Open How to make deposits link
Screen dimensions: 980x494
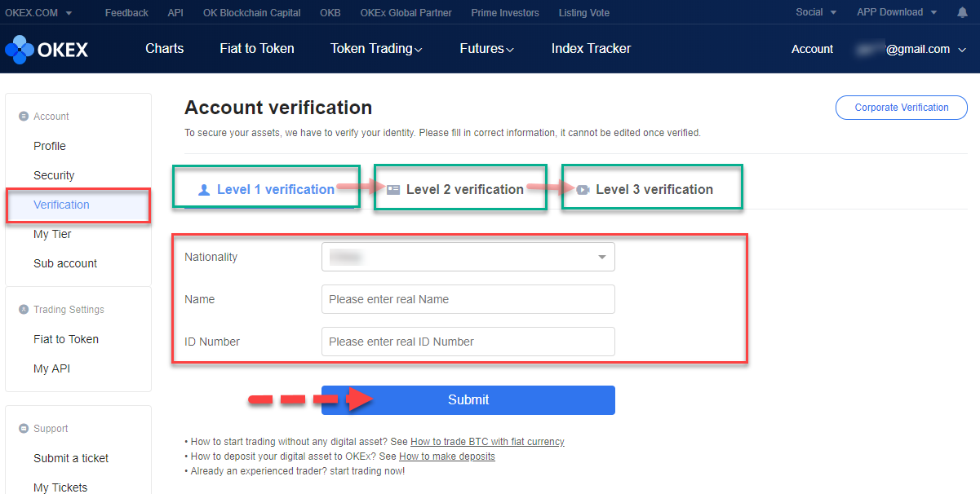click(x=447, y=457)
